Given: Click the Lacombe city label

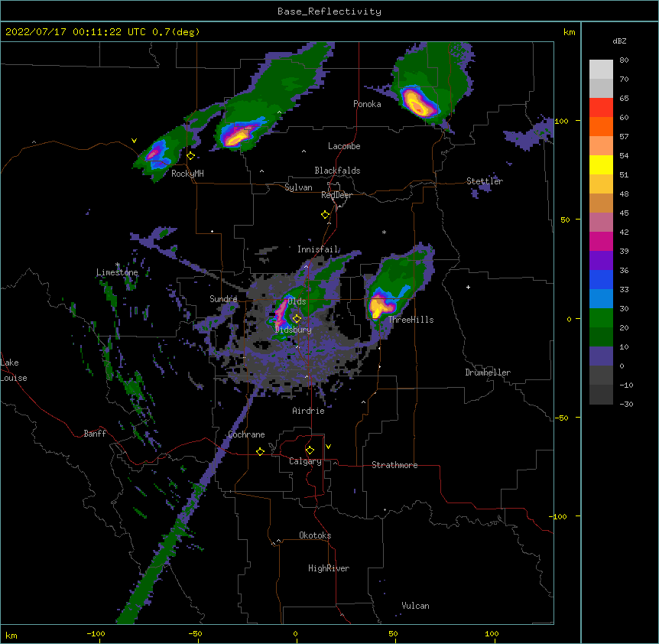Looking at the screenshot, I should pos(344,146).
